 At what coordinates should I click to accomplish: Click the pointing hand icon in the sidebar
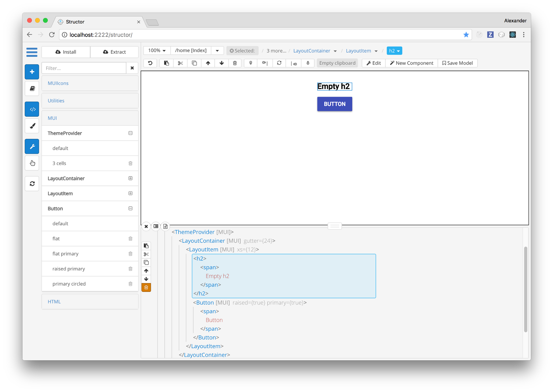point(32,163)
